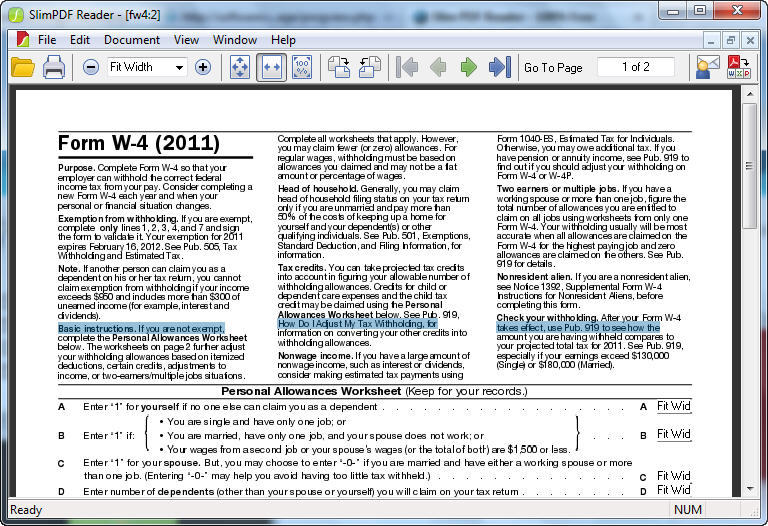Click the 'Exemption from withholding' heading
Viewport: 768px width, 526px height.
coord(118,219)
